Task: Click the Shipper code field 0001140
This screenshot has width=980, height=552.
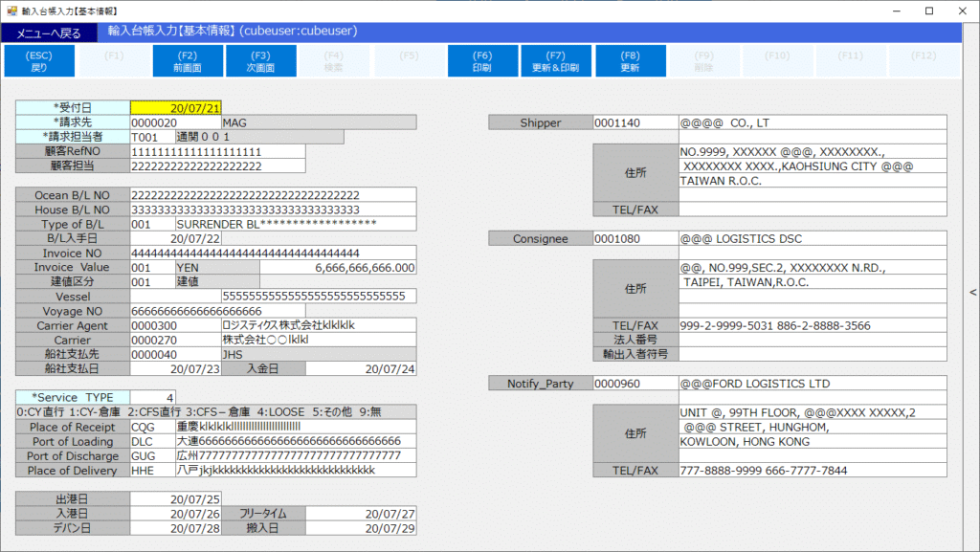Action: point(634,122)
